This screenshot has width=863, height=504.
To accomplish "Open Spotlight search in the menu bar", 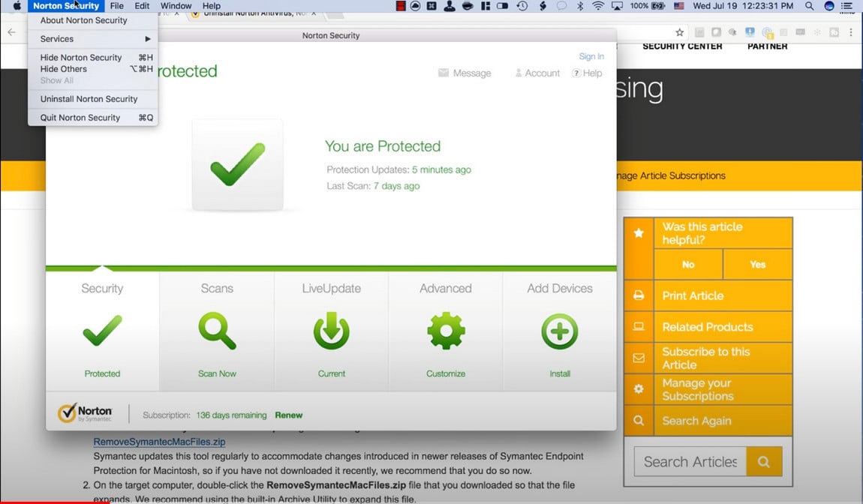I will click(809, 6).
